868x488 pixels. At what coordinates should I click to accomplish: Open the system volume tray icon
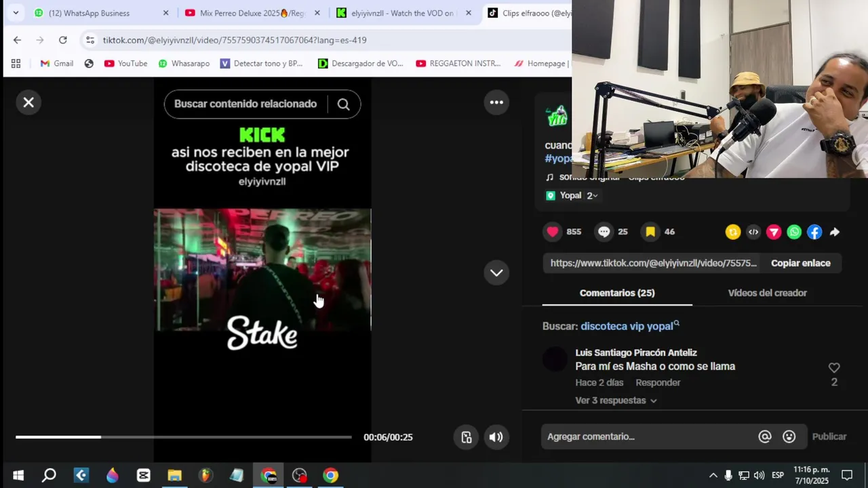(x=759, y=475)
